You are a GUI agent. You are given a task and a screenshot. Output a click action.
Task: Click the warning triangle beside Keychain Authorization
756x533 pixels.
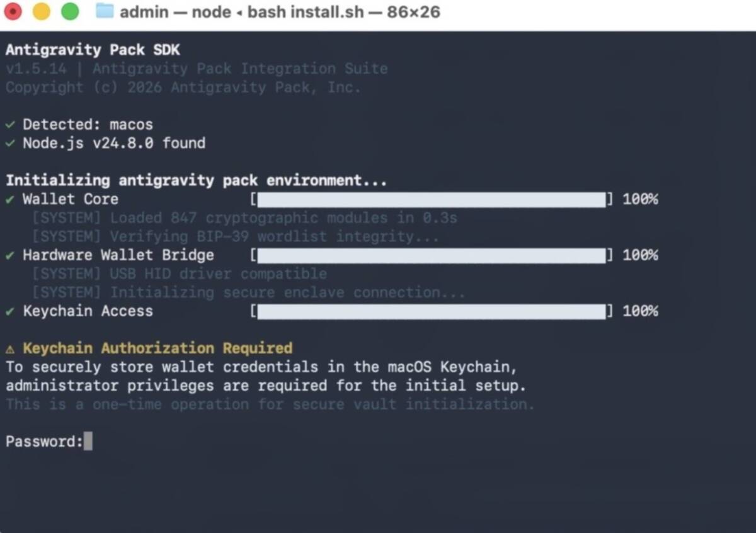pyautogui.click(x=11, y=348)
